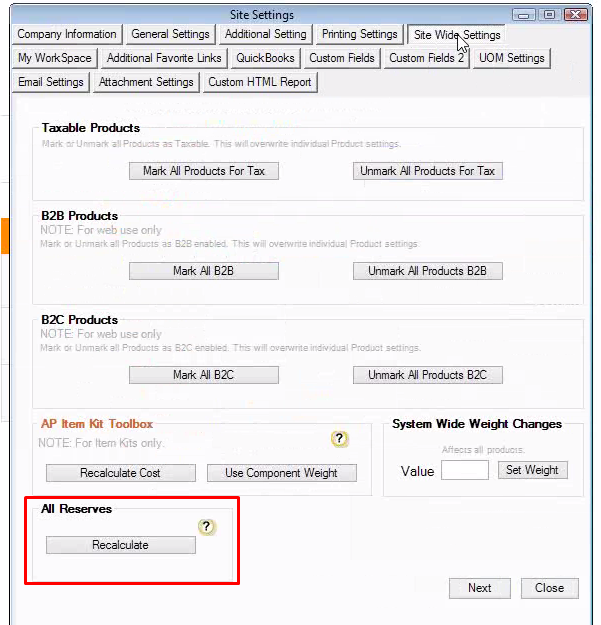Click Recalculate under All Reserves
The image size is (601, 625).
[120, 545]
